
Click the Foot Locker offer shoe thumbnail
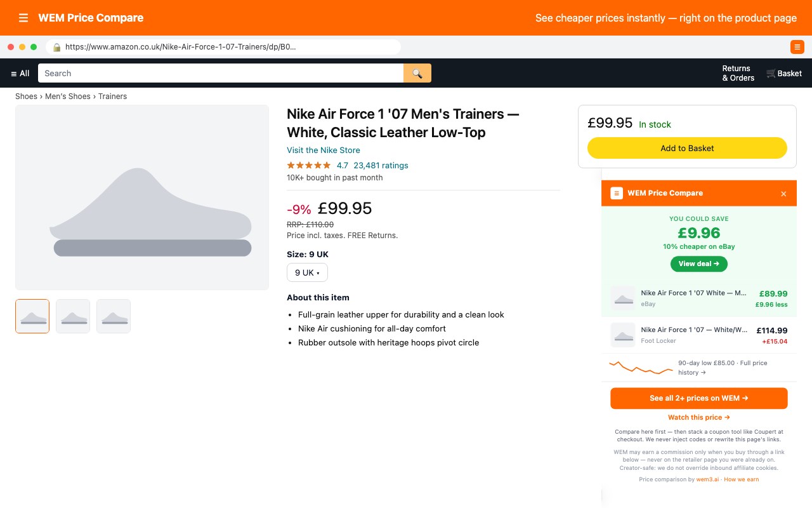[x=623, y=335]
